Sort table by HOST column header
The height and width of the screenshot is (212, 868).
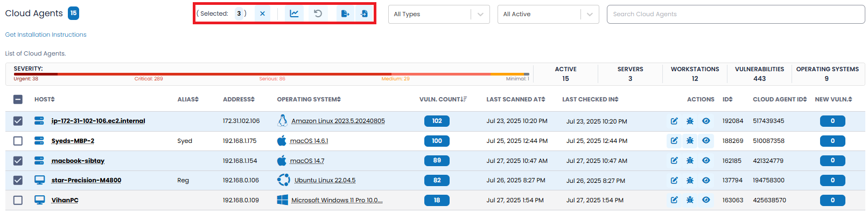[45, 99]
